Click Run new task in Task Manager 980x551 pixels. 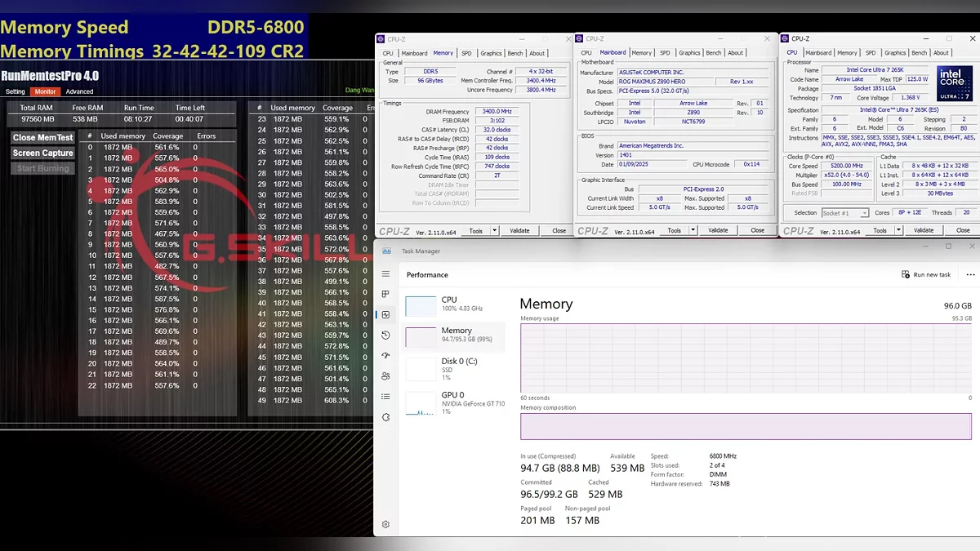(926, 274)
